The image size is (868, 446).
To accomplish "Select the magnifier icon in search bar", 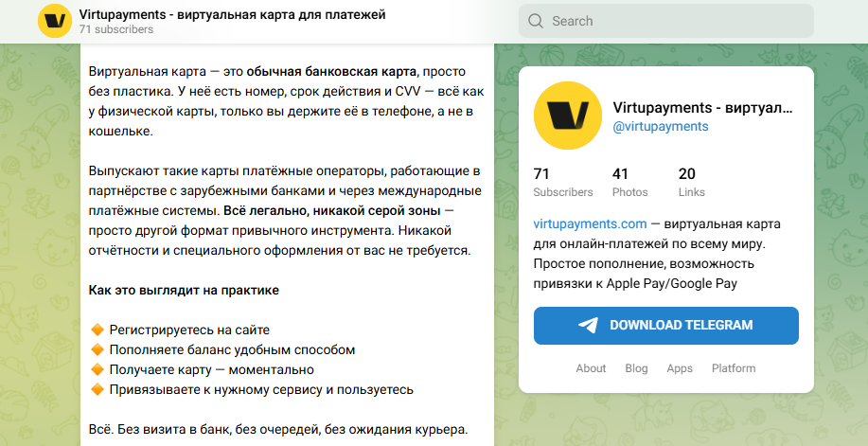I will coord(536,21).
